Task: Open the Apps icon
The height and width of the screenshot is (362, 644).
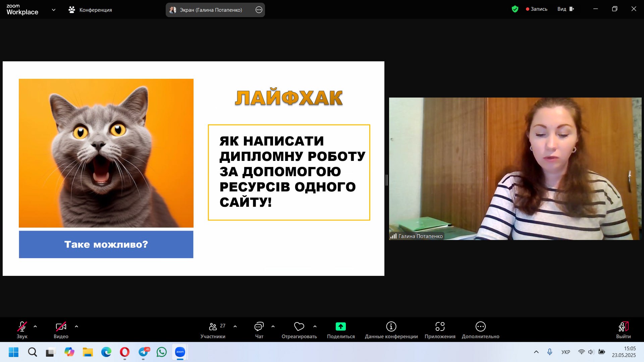Action: [440, 327]
